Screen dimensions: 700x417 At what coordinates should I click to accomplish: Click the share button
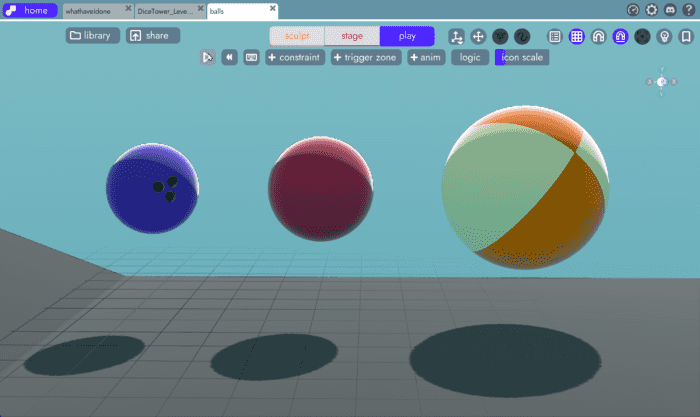point(153,35)
